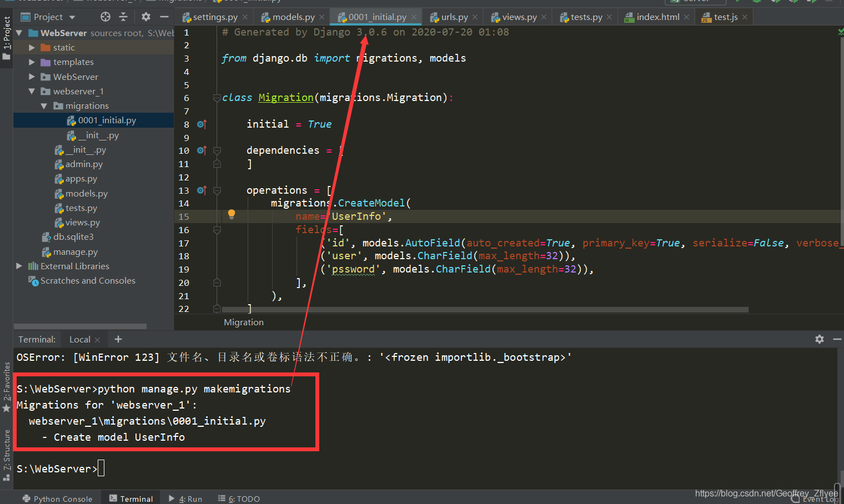The image size is (844, 504).
Task: Select admin.py in project tree
Action: [x=78, y=164]
